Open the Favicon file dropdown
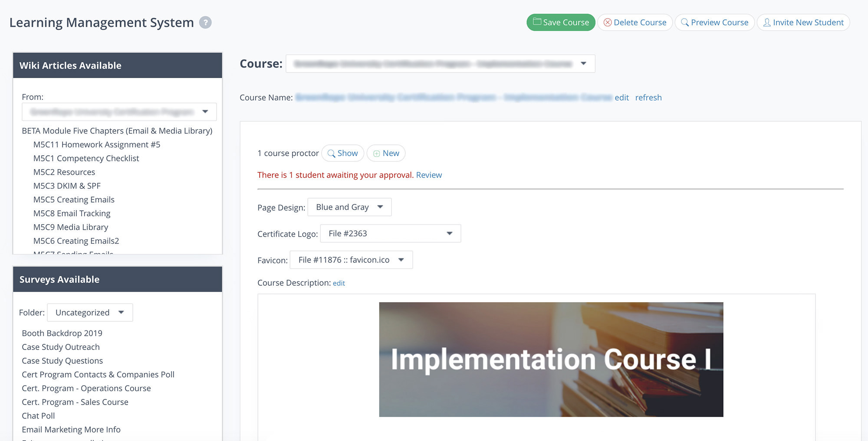This screenshot has width=868, height=441. [351, 260]
